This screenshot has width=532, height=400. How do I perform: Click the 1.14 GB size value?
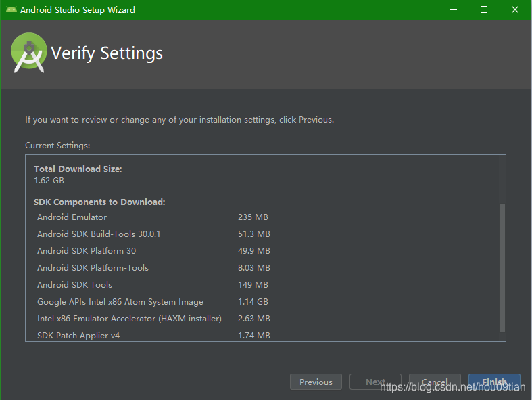pos(253,302)
